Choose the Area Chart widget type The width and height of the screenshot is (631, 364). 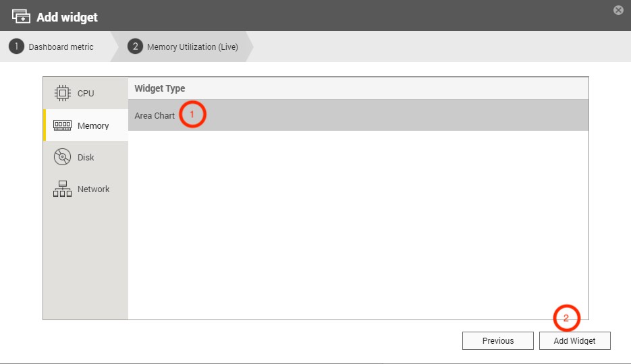point(155,116)
